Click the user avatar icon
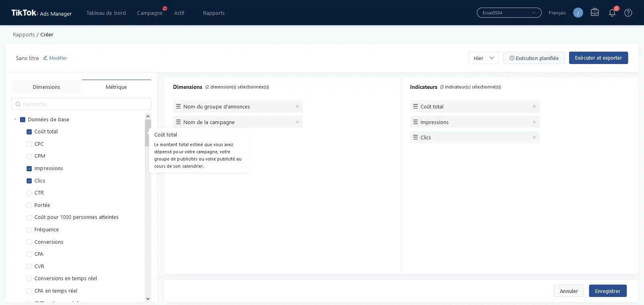Viewport: 644px width, 305px height. pos(578,13)
